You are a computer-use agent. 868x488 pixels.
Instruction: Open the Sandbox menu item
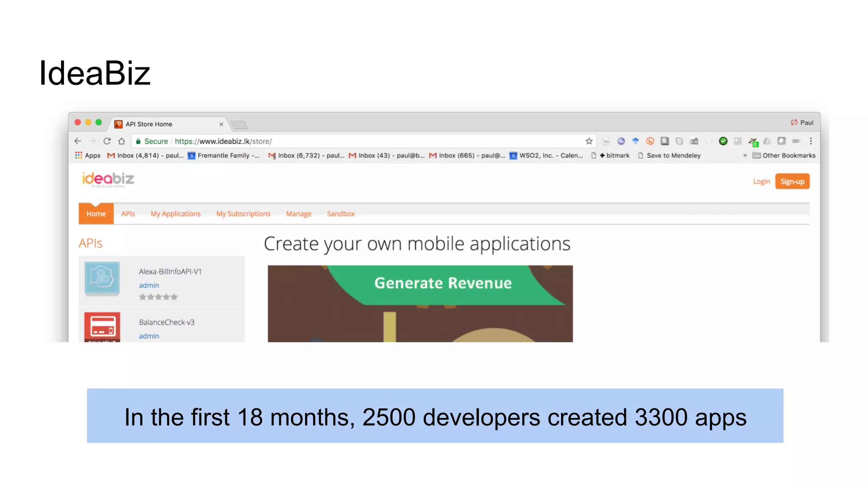pyautogui.click(x=340, y=214)
